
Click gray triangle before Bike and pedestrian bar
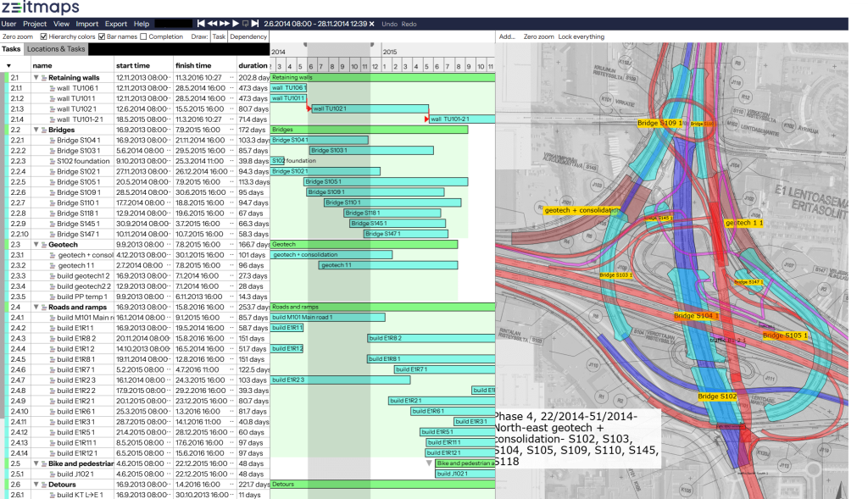[x=429, y=463]
